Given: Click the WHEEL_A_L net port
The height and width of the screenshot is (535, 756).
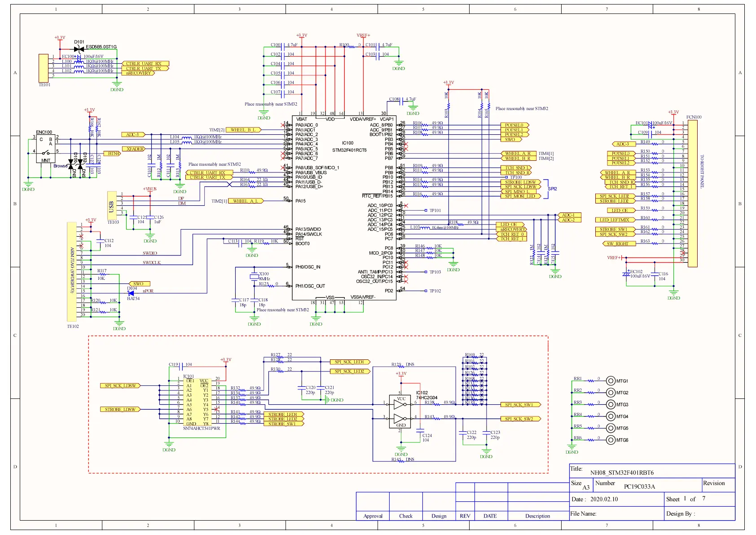Looking at the screenshot, I should 246,201.
